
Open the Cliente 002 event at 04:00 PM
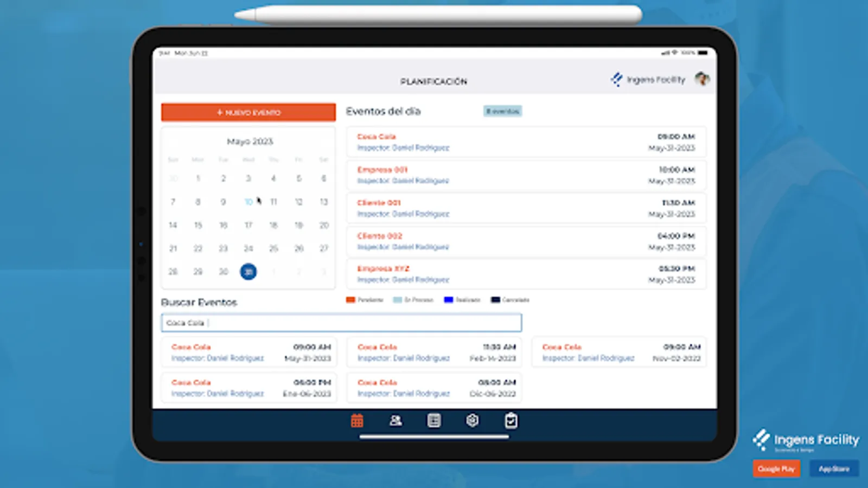[526, 241]
